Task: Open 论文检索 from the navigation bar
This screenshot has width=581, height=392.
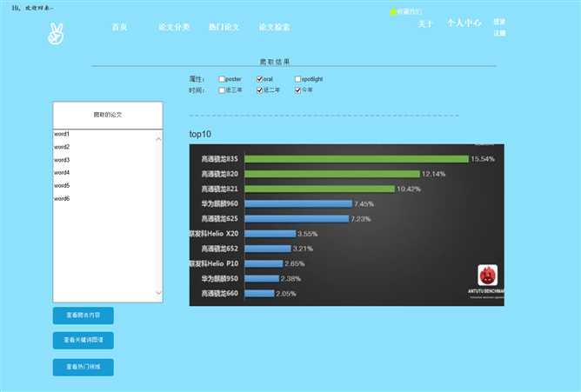Action: click(x=275, y=27)
